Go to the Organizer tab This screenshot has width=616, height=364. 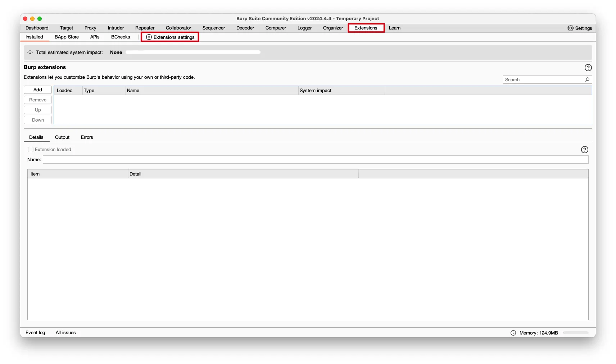[333, 28]
